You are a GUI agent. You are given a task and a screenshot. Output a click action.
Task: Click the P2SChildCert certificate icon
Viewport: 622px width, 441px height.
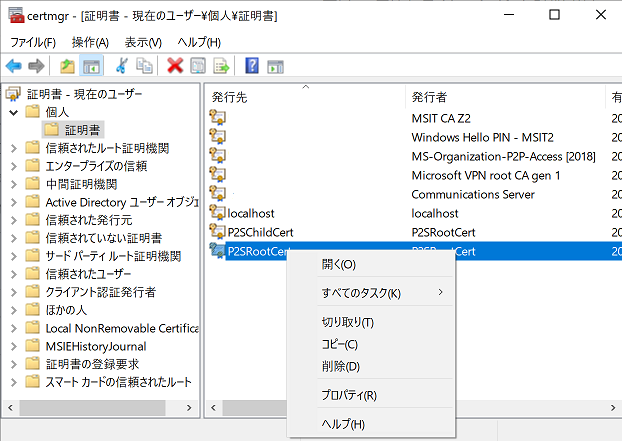click(x=217, y=232)
